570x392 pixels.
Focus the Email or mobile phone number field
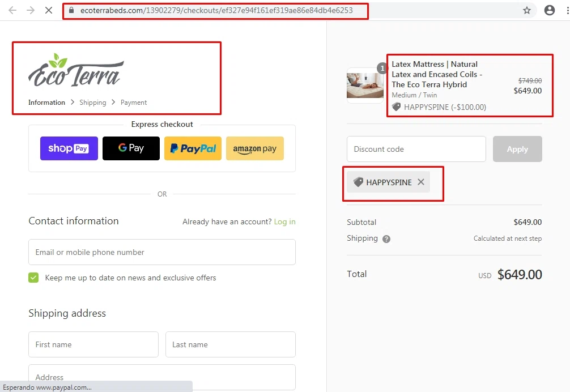pyautogui.click(x=162, y=252)
